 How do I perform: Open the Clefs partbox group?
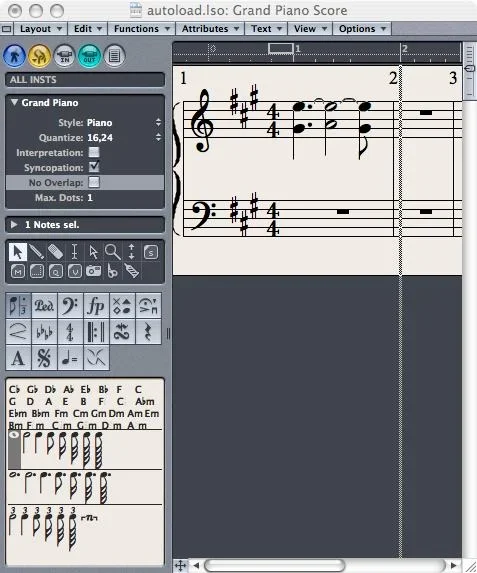70,305
